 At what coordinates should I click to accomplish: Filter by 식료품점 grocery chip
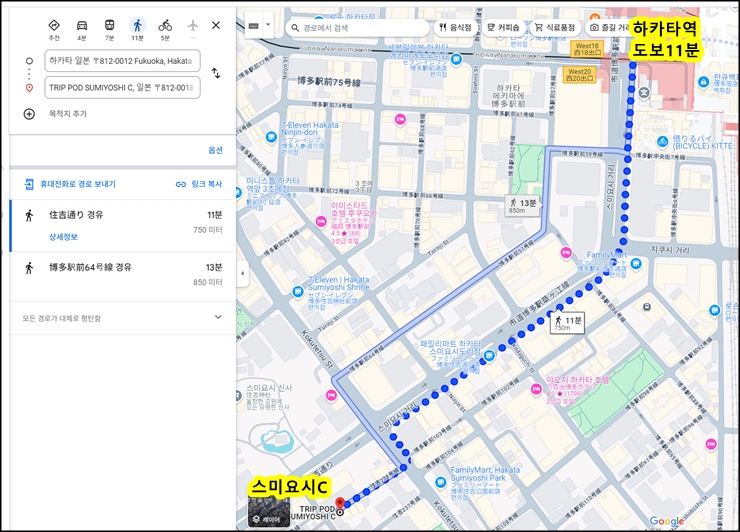pyautogui.click(x=555, y=28)
